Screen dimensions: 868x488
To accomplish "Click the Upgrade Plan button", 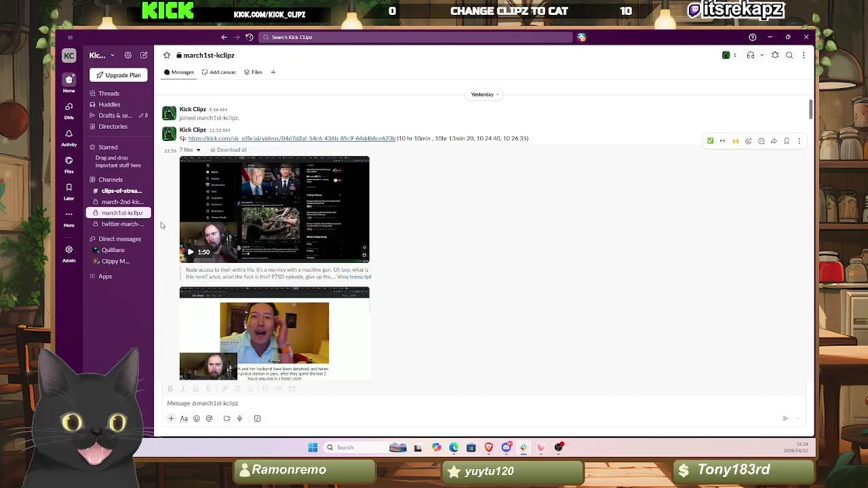I will [119, 75].
